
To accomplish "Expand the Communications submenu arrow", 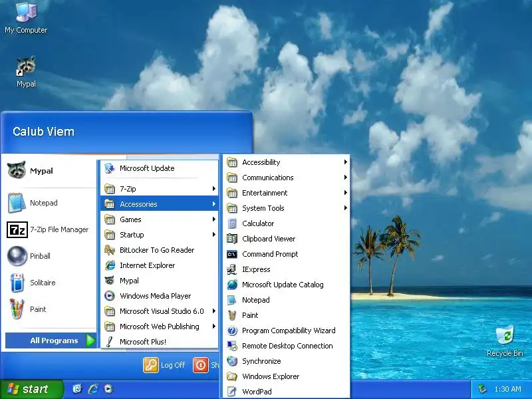I will (345, 178).
